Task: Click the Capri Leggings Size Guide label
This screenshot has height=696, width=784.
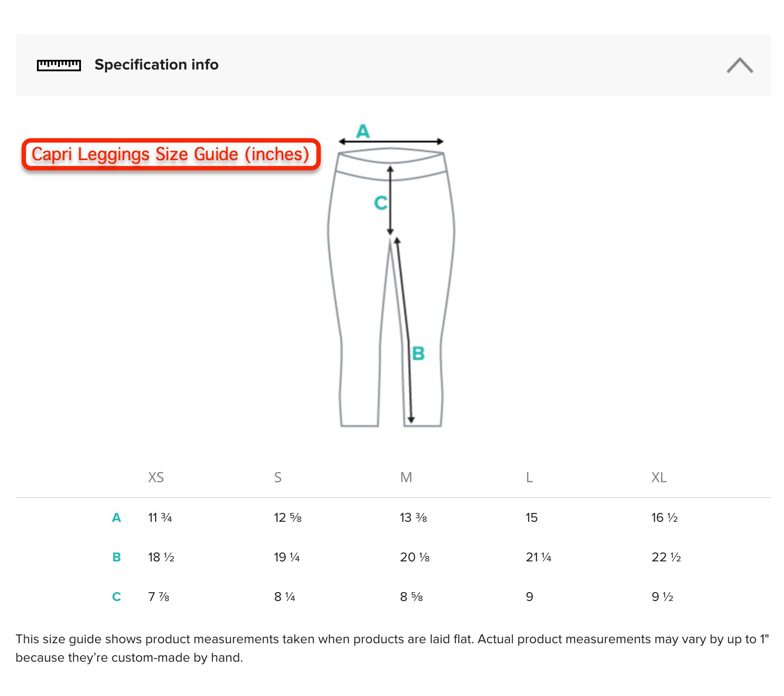Action: (x=171, y=154)
